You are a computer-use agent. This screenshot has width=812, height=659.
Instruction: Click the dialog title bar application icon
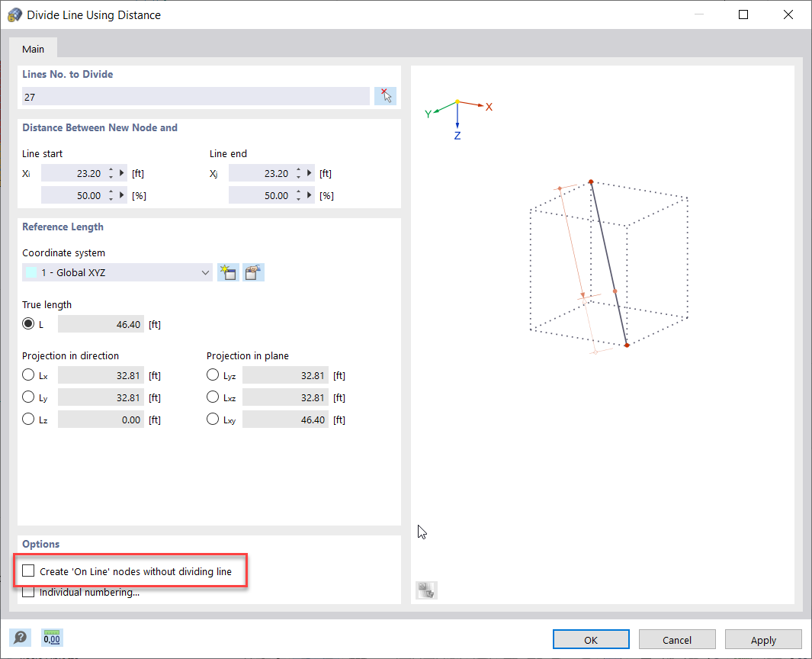[x=14, y=14]
